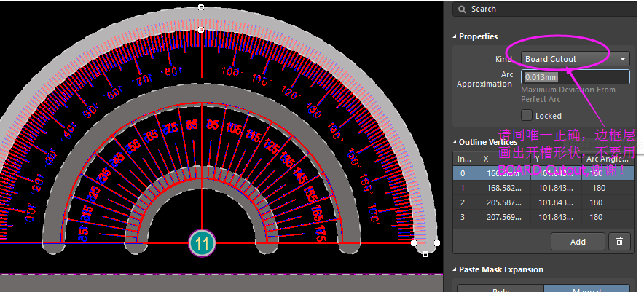This screenshot has height=292, width=644.
Task: Click the green circle marker labeled 11
Action: (202, 242)
